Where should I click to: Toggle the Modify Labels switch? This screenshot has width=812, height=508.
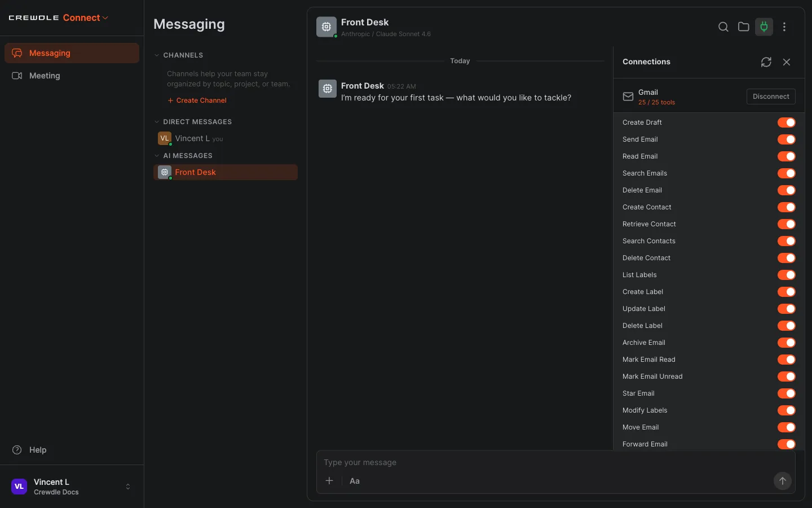pos(786,410)
